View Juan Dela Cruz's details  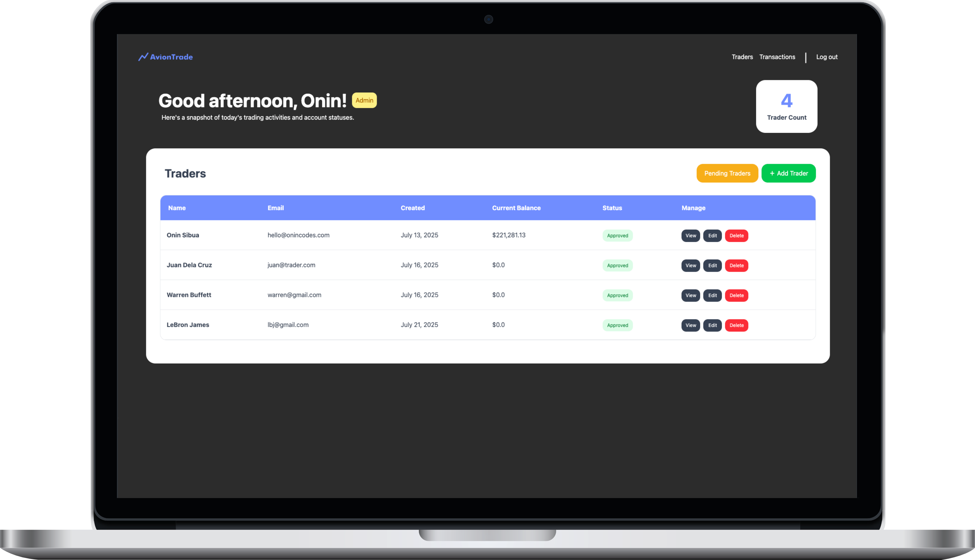coord(690,266)
